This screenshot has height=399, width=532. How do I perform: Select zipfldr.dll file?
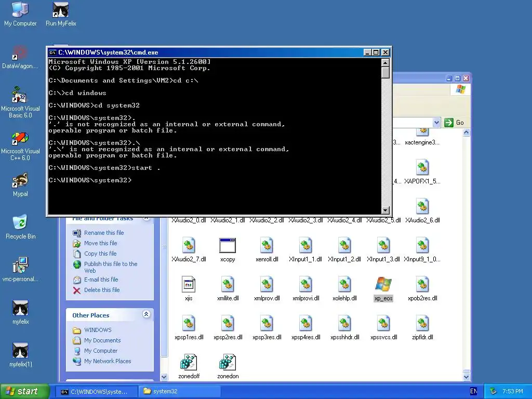click(422, 328)
